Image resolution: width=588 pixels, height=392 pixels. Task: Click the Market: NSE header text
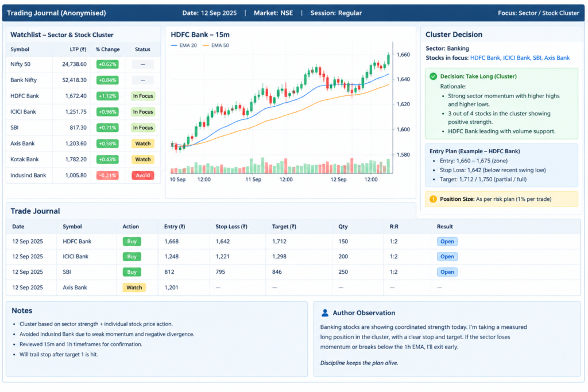273,13
